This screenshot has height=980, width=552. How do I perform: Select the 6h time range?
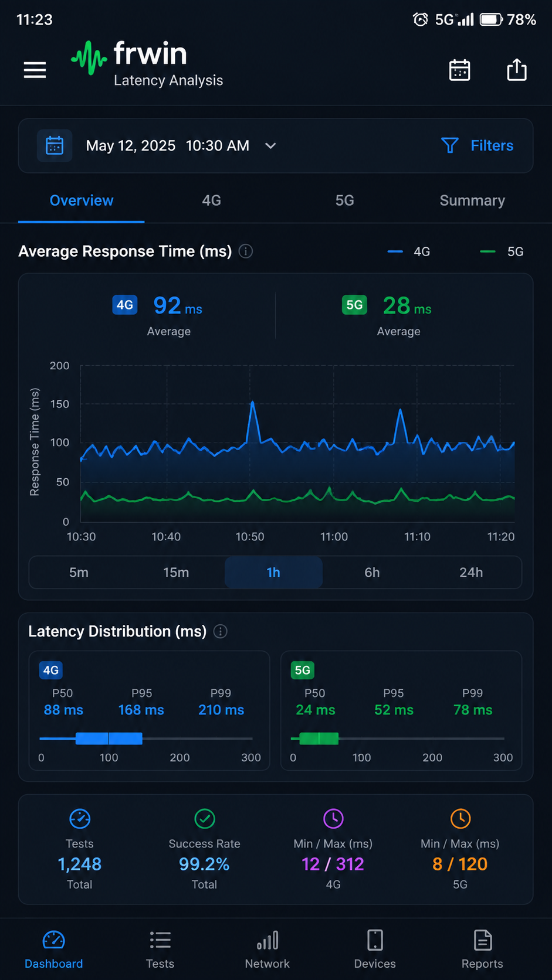372,572
